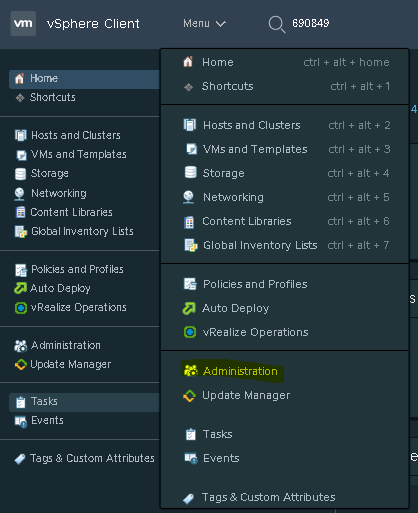This screenshot has width=418, height=513.
Task: Click sidebar Update Manager icon
Action: click(21, 364)
